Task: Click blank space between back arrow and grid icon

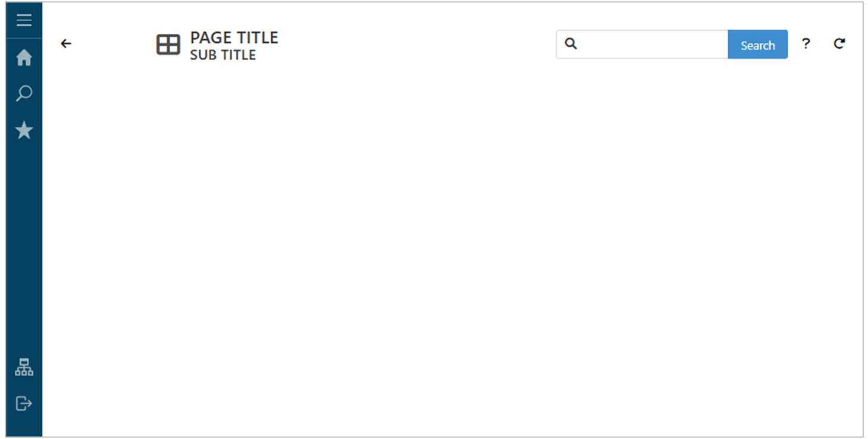Action: pyautogui.click(x=113, y=44)
